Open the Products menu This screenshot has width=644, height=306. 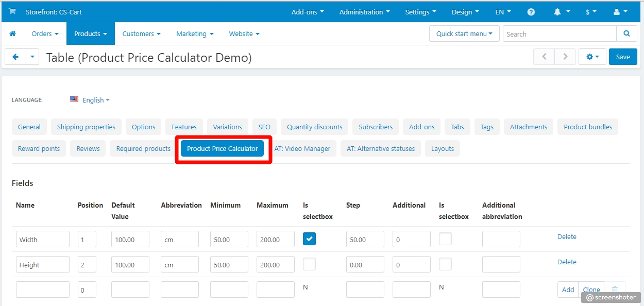tap(90, 34)
